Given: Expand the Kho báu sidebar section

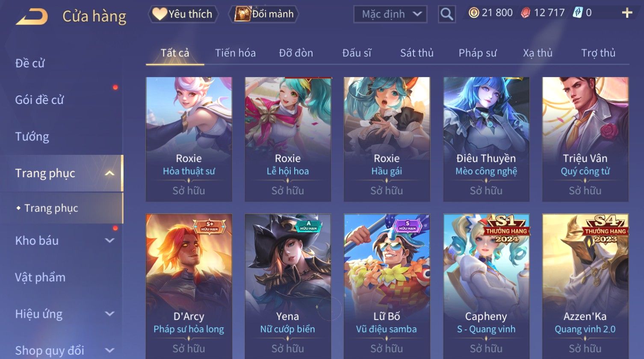Looking at the screenshot, I should (x=110, y=240).
